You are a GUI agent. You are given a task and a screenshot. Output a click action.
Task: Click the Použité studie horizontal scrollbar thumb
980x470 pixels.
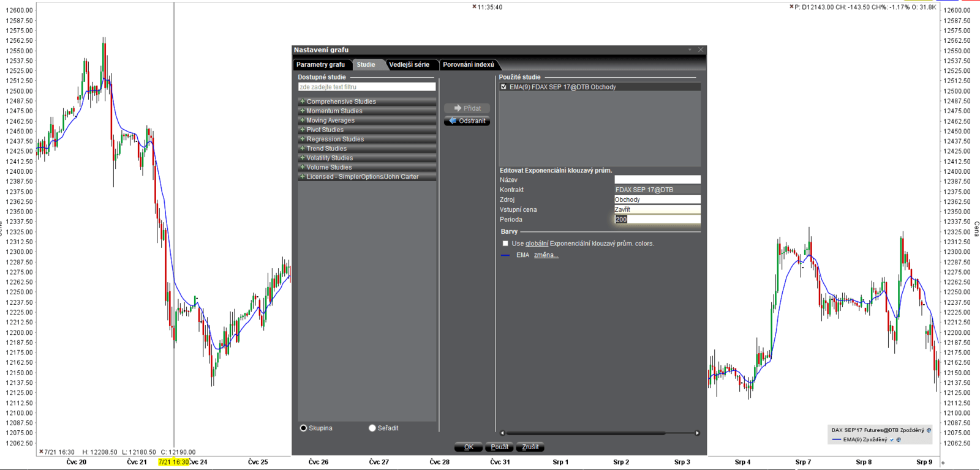[x=586, y=433]
